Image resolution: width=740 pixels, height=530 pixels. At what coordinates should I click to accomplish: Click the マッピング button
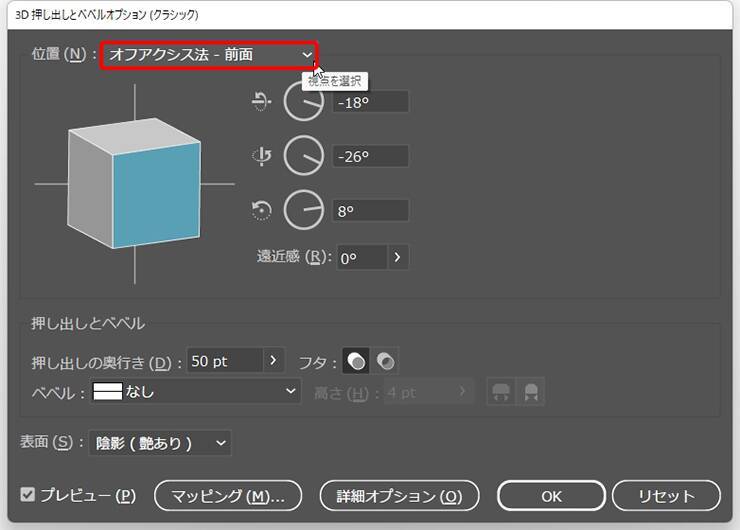228,495
